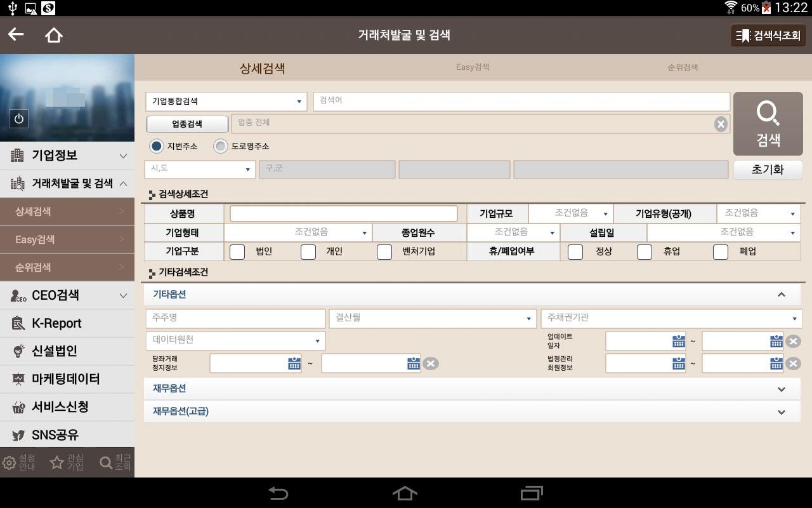
Task: Select the 도로명주소 radio button
Action: click(x=221, y=146)
